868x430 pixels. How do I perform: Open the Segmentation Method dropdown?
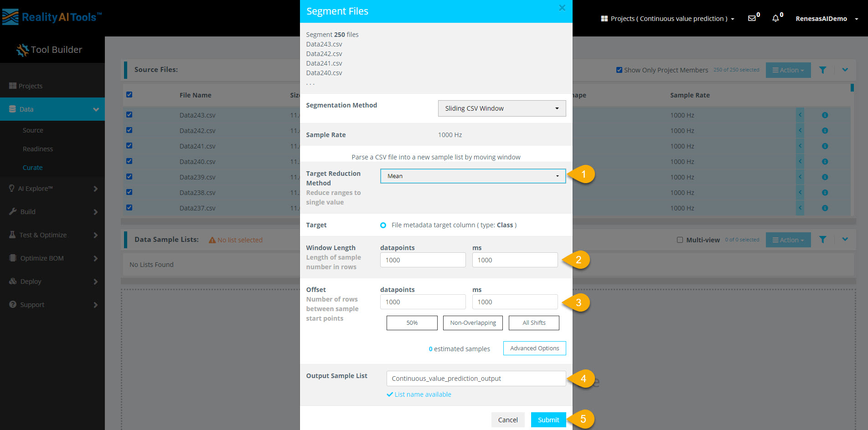point(501,108)
